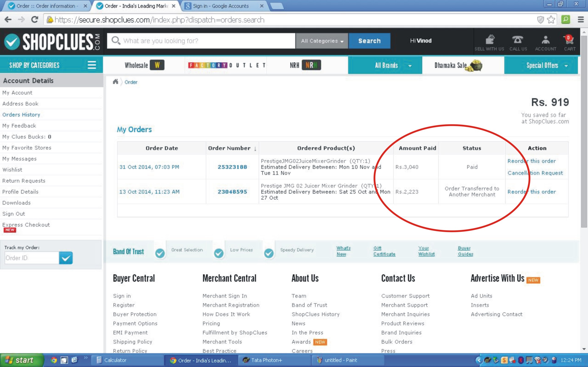Open Wishlist in sidebar

(x=12, y=170)
